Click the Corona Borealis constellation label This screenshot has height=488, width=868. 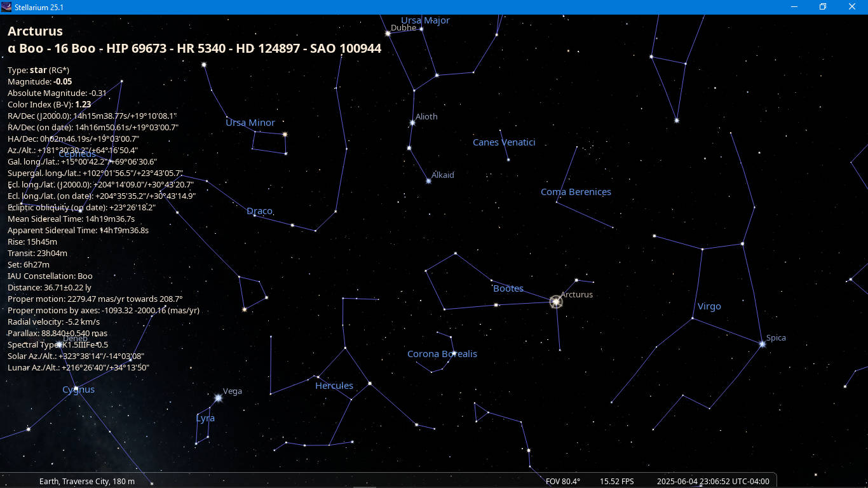(x=442, y=354)
